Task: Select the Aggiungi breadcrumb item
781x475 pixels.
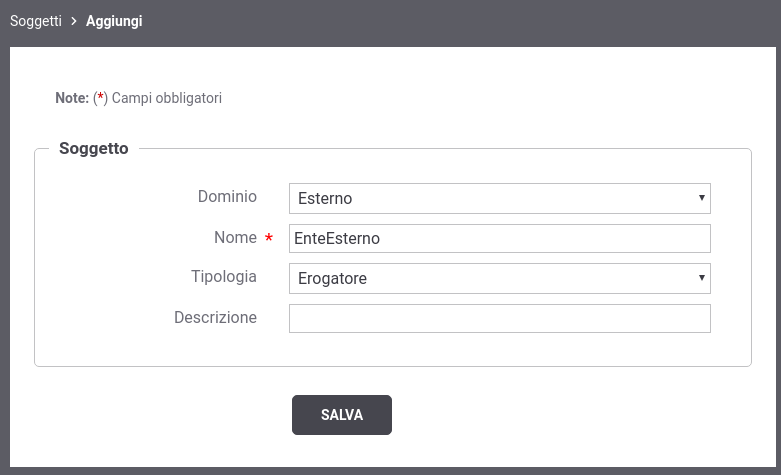Action: coord(114,21)
